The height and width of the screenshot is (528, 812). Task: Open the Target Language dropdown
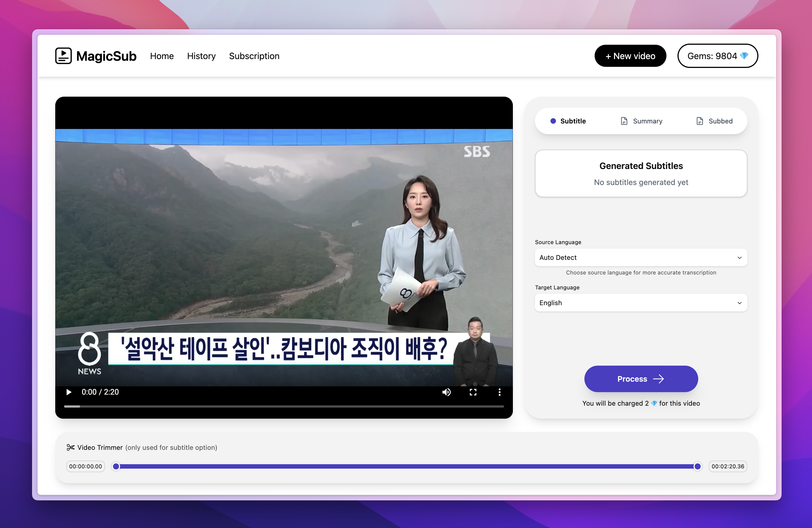pyautogui.click(x=641, y=303)
